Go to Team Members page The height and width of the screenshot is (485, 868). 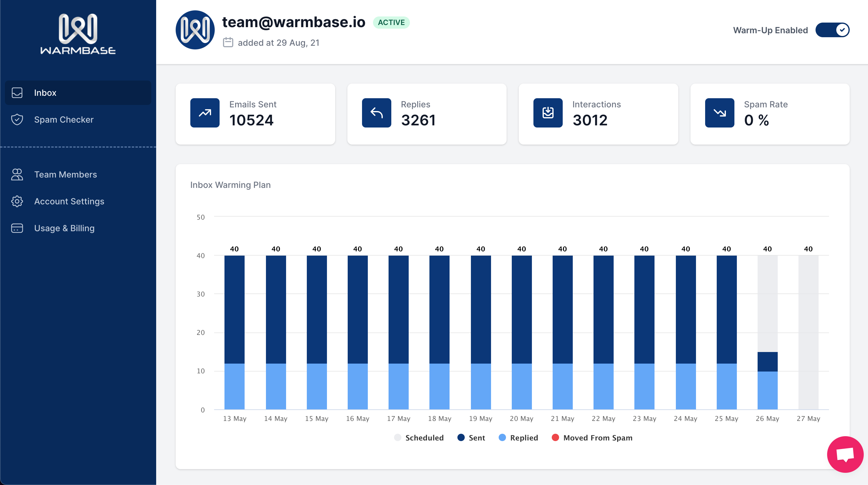click(65, 174)
